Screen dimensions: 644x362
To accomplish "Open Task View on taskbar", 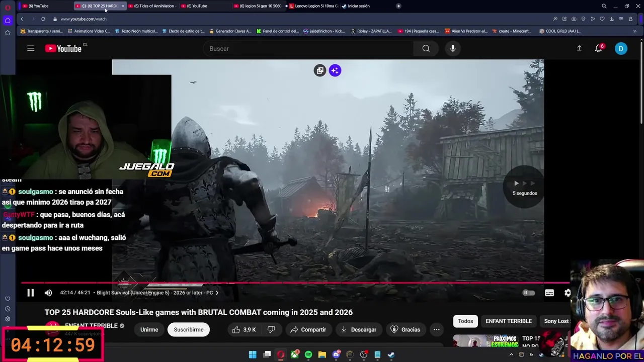I will [267, 354].
